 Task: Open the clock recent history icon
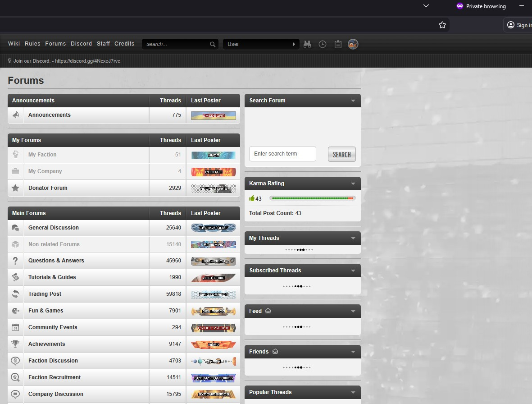tap(323, 44)
